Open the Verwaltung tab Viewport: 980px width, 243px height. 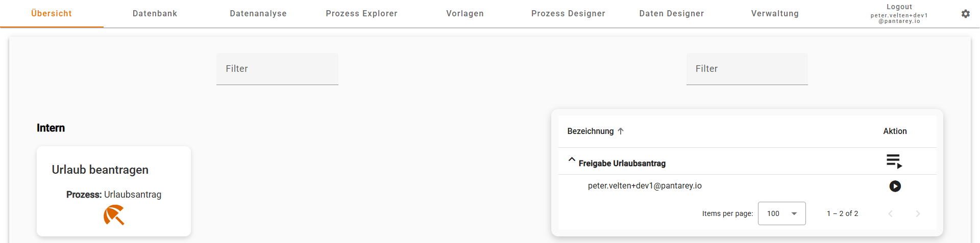(775, 14)
